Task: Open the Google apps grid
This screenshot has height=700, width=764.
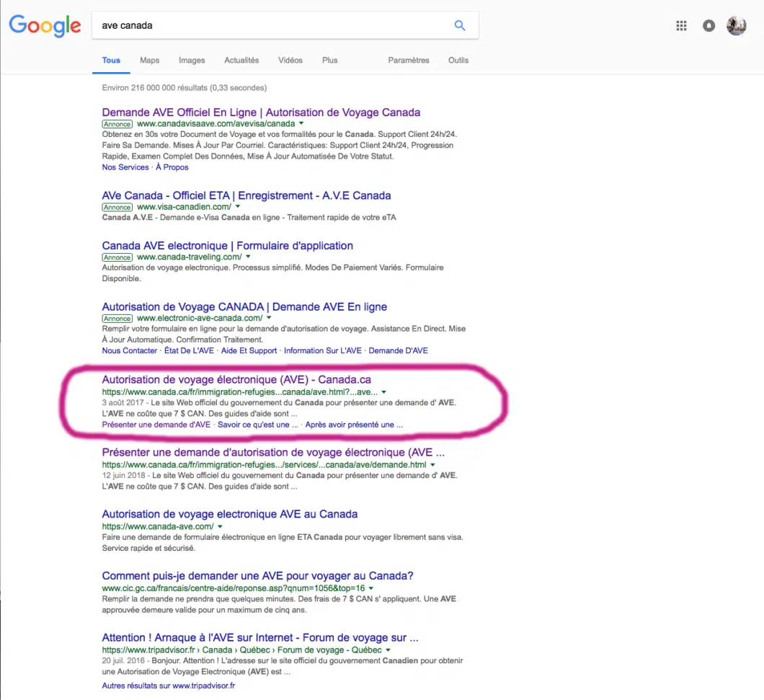Action: [681, 26]
